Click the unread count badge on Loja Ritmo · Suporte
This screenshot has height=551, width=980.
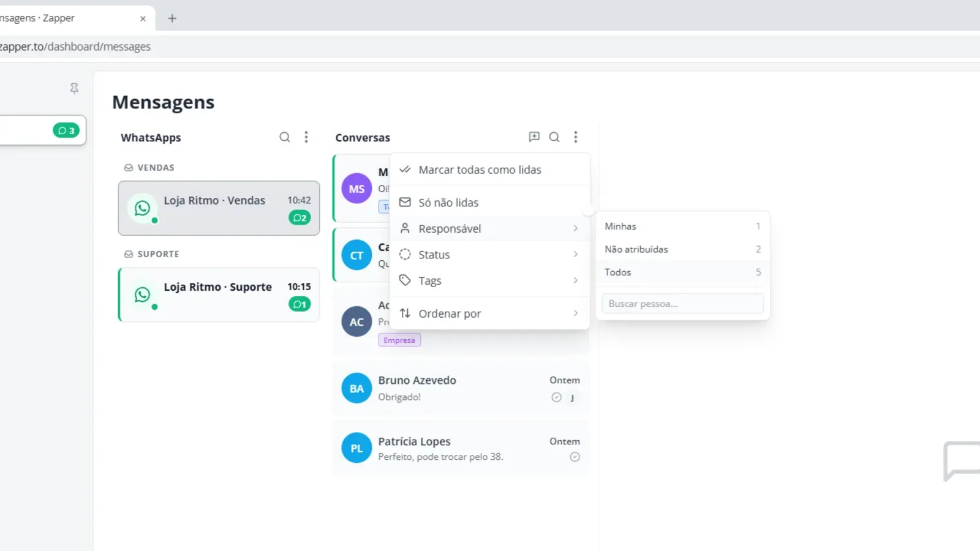300,304
